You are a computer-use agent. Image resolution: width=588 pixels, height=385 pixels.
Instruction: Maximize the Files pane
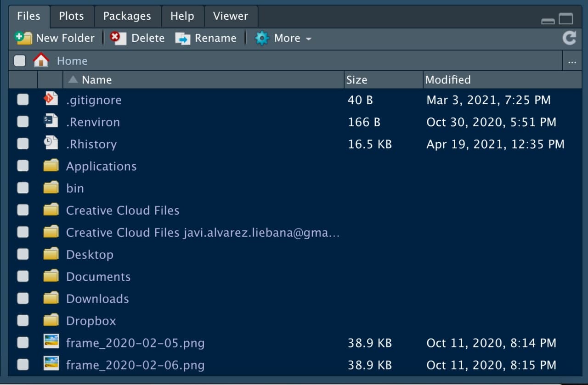(x=565, y=19)
